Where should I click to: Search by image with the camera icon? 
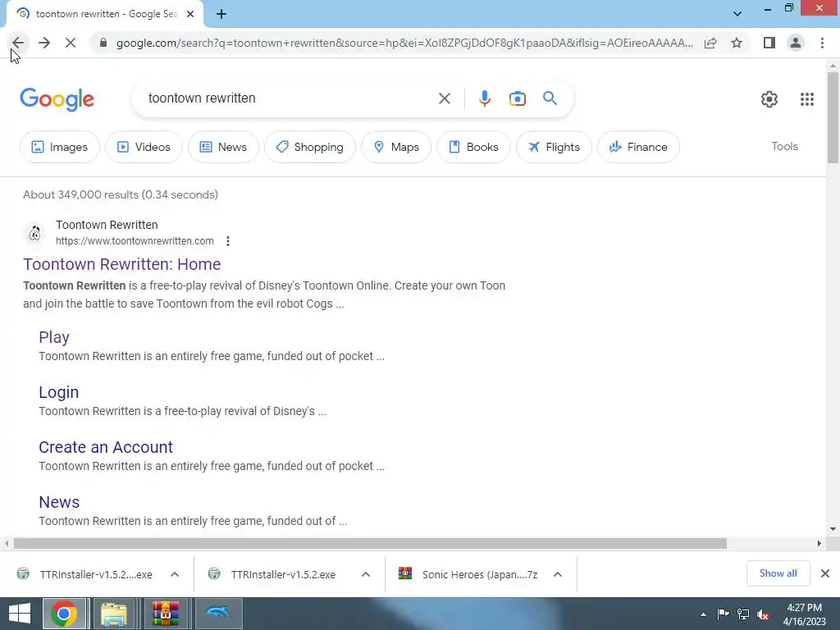517,98
